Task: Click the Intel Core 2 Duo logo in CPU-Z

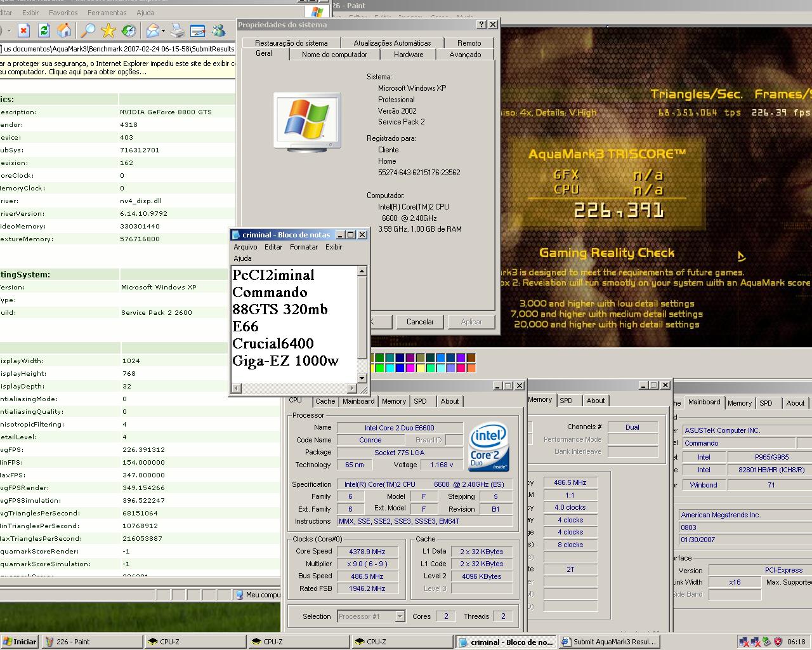Action: (x=489, y=448)
